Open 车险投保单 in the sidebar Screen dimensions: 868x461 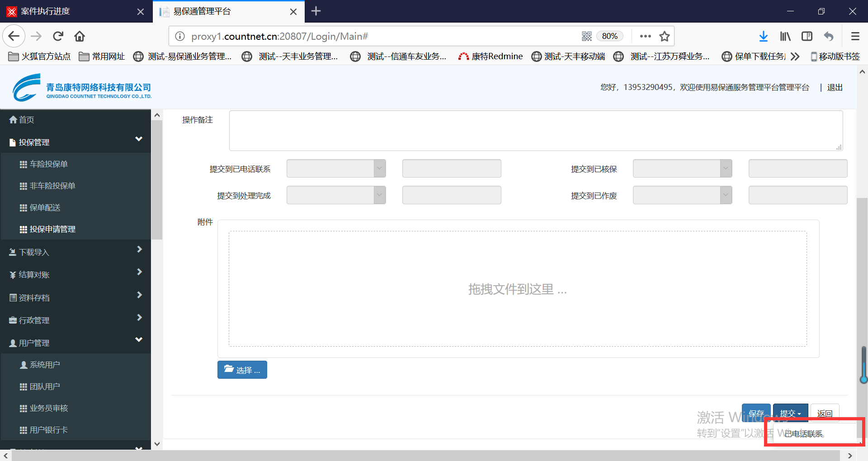(x=49, y=164)
